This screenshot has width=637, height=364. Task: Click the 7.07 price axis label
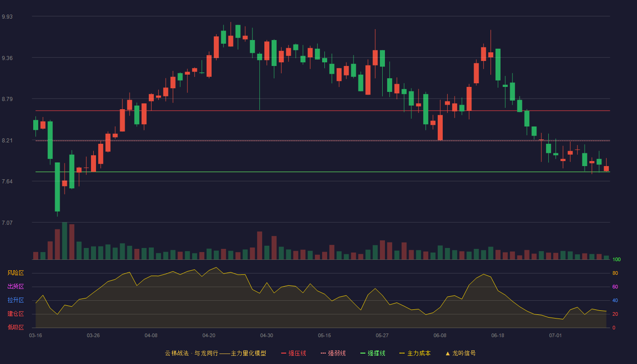click(x=7, y=223)
